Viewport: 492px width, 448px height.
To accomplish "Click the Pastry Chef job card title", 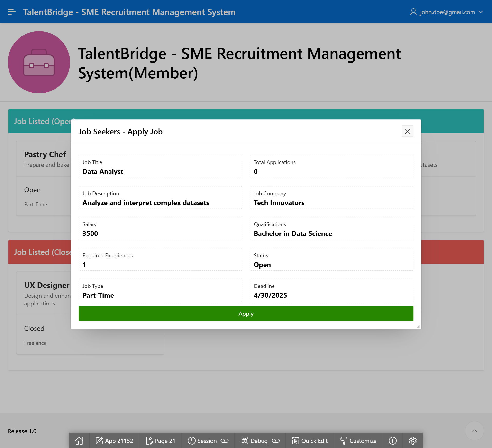I will pyautogui.click(x=45, y=154).
